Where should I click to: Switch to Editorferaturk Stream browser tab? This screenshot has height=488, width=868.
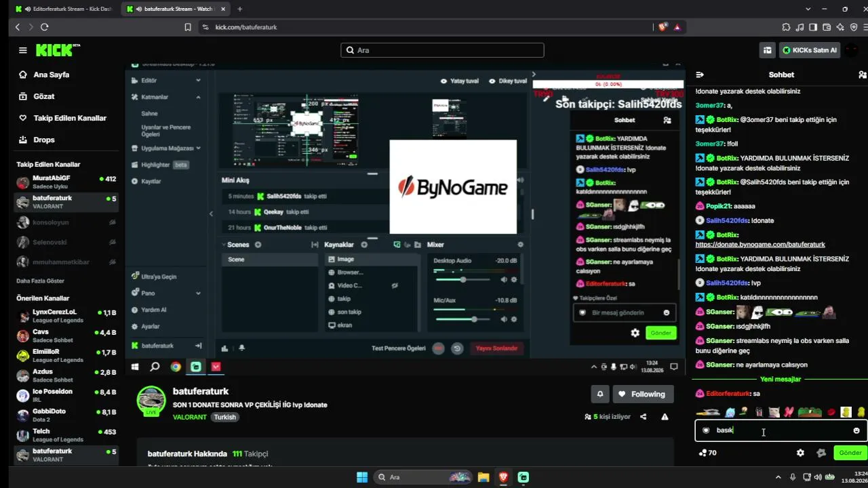pyautogui.click(x=63, y=9)
